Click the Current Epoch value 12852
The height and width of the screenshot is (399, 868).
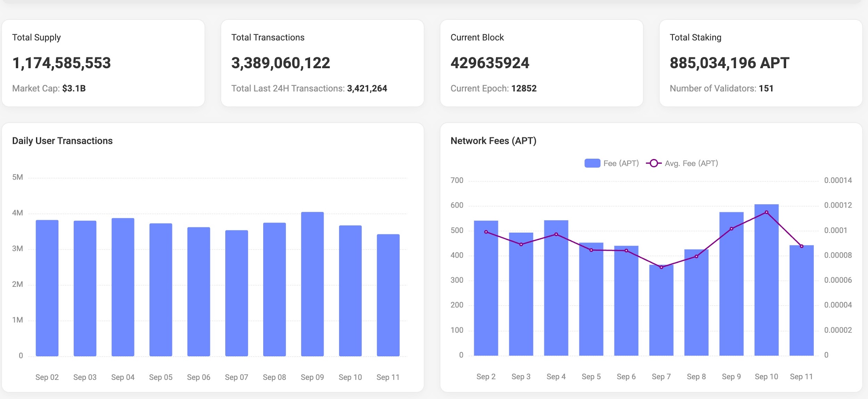click(524, 89)
